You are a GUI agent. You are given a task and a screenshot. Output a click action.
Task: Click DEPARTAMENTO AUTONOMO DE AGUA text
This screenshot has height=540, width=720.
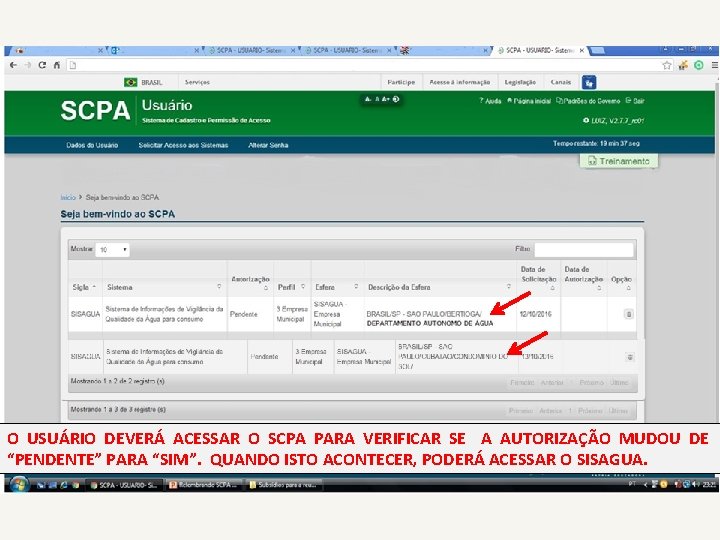point(430,323)
